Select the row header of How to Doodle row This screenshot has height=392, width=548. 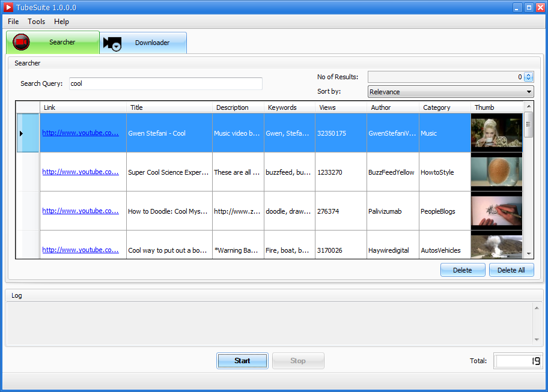click(28, 211)
